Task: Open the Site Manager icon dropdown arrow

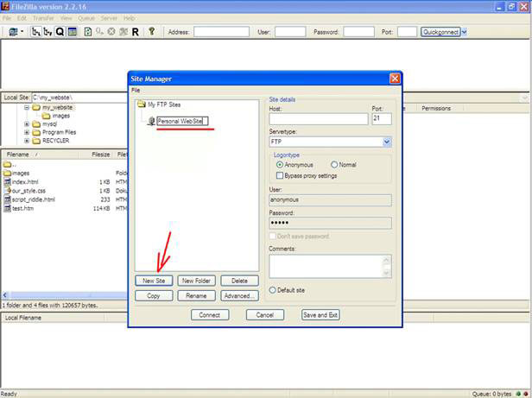Action: click(x=22, y=32)
